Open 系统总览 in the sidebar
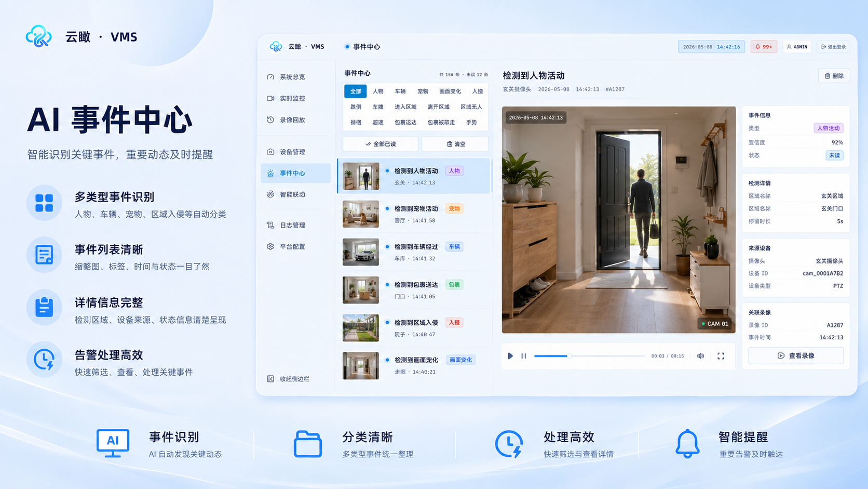The height and width of the screenshot is (489, 868). [286, 77]
